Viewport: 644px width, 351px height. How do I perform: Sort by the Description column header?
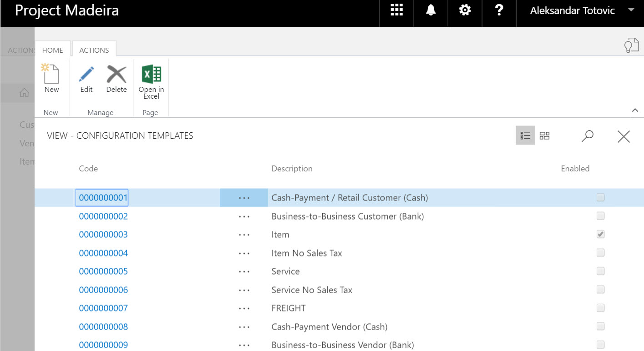click(x=292, y=169)
